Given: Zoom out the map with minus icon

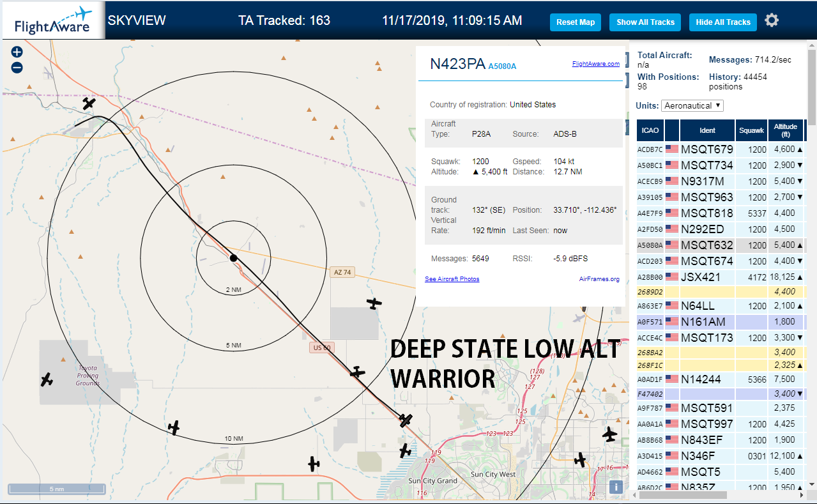Looking at the screenshot, I should [17, 67].
